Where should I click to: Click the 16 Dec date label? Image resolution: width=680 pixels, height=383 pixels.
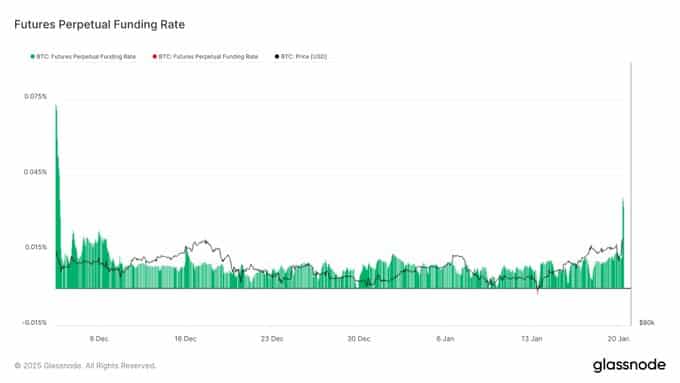tap(185, 339)
